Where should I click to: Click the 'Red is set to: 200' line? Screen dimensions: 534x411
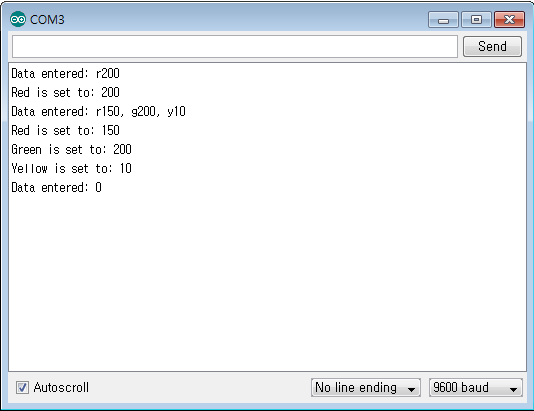pyautogui.click(x=65, y=93)
